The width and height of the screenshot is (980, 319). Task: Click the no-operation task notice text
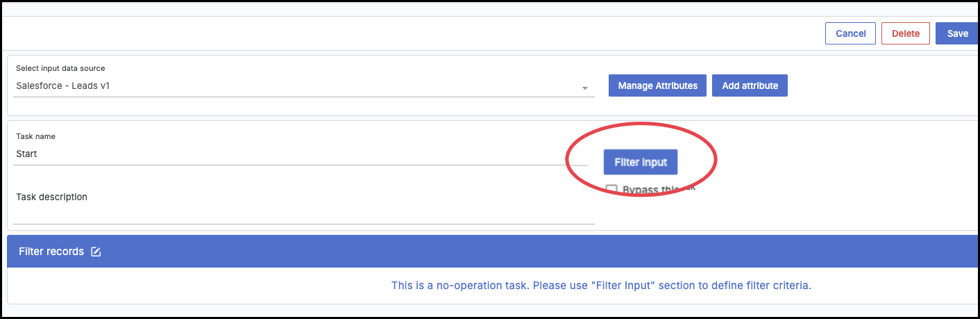coord(601,285)
